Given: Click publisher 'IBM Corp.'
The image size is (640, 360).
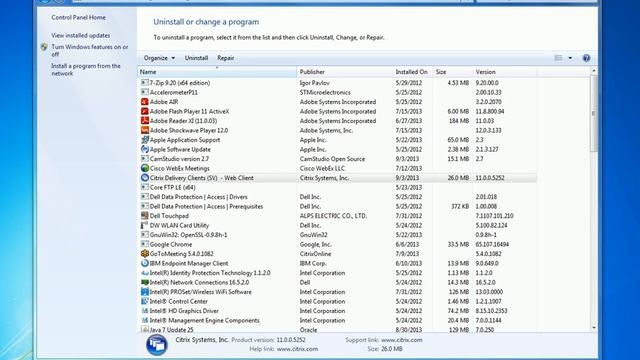Looking at the screenshot, I should coord(313,263).
